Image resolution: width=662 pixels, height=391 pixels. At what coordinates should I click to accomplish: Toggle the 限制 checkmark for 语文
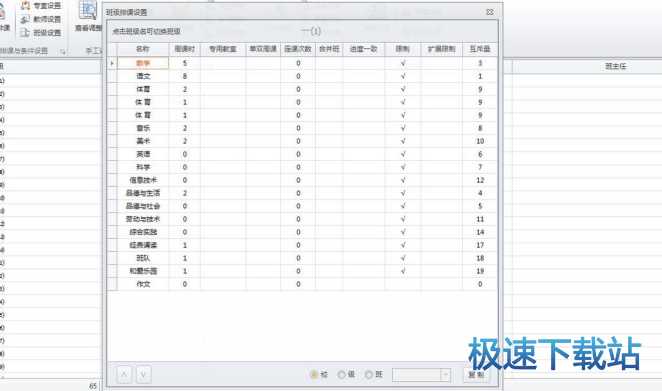(x=403, y=76)
